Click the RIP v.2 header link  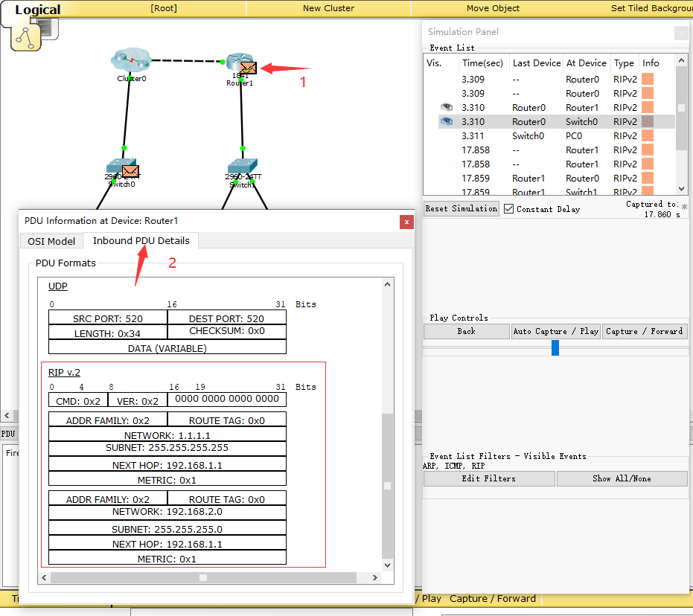point(64,372)
